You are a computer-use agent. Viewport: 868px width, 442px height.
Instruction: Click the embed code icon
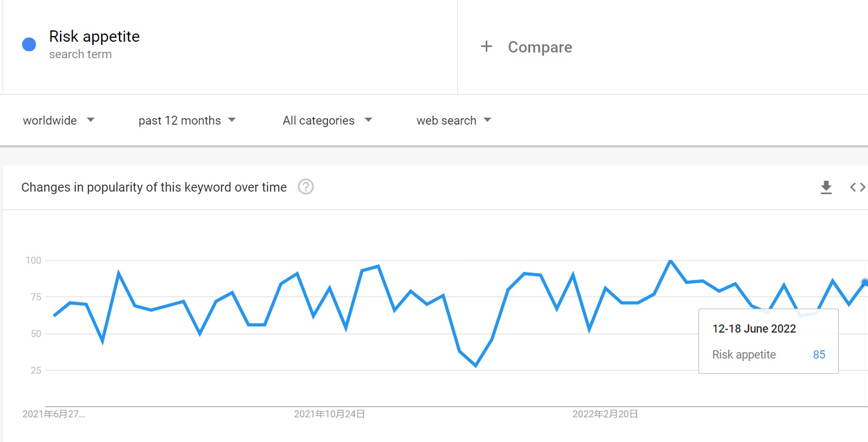[x=857, y=187]
